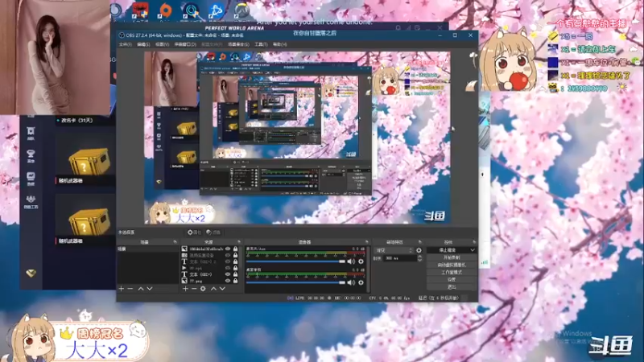Toggle visibility of 文本 (GDI+) source
644x362 pixels.
[228, 274]
